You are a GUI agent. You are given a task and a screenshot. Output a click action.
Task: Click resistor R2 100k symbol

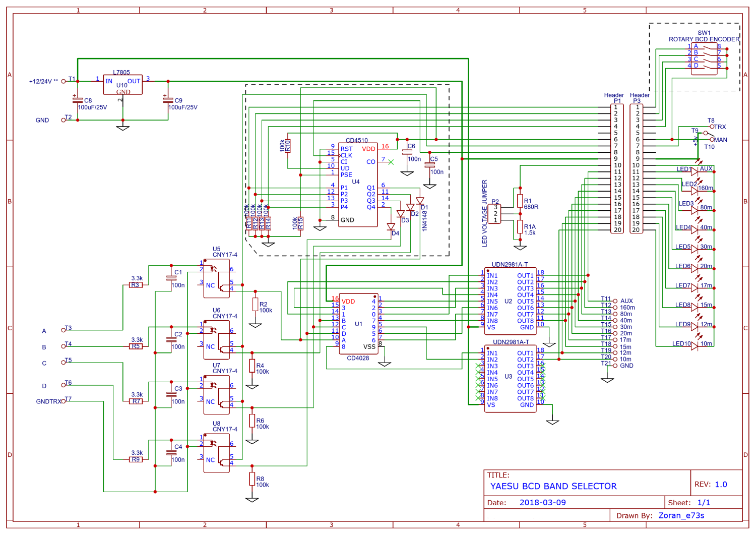(256, 305)
